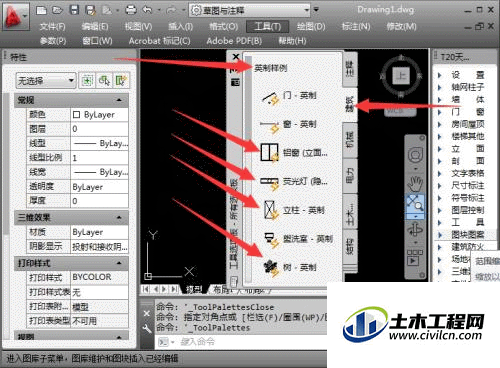Click the Redo arrow icon

pos(171,10)
